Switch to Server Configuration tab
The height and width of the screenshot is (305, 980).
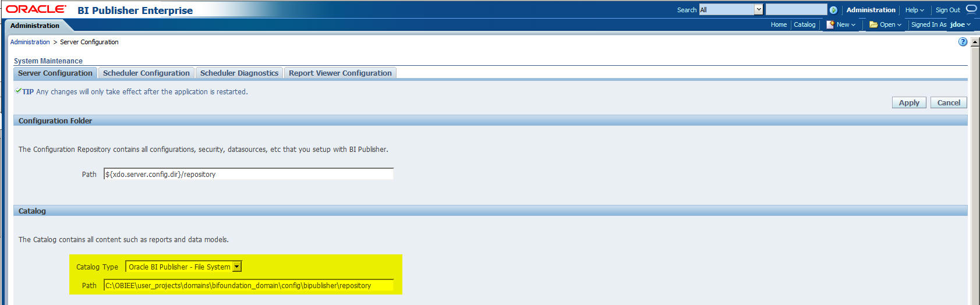tap(55, 73)
